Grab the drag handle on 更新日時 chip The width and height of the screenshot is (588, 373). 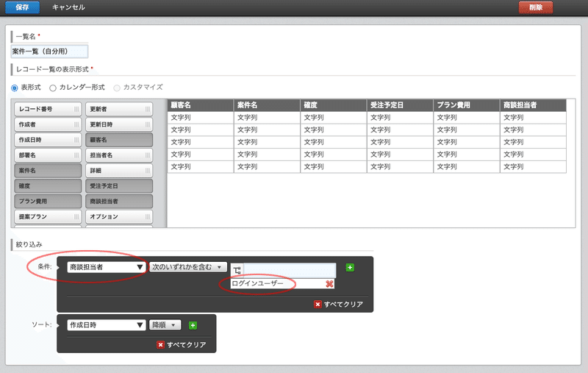pos(148,124)
